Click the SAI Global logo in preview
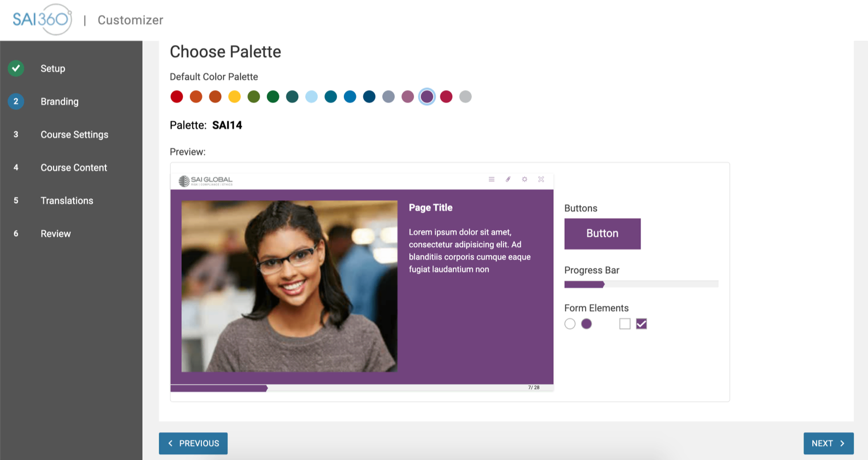This screenshot has width=868, height=460. coord(205,181)
